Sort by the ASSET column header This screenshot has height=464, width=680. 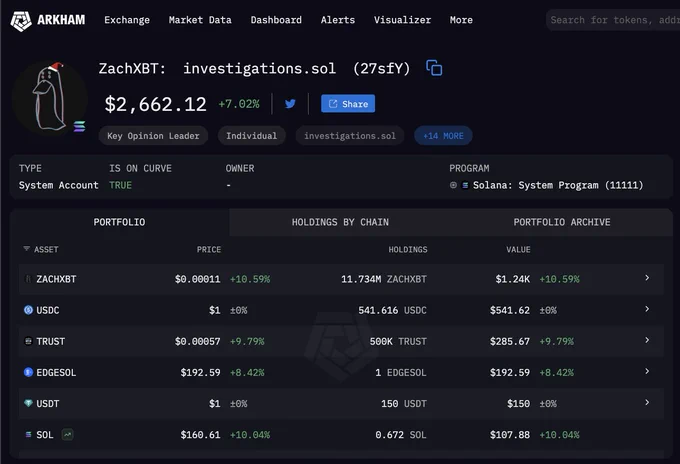tap(46, 249)
